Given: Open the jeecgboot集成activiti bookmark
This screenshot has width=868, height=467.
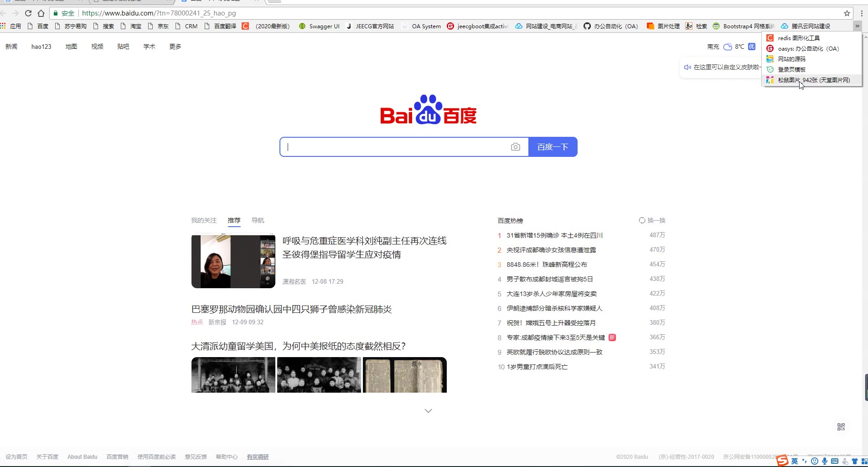Looking at the screenshot, I should [478, 26].
